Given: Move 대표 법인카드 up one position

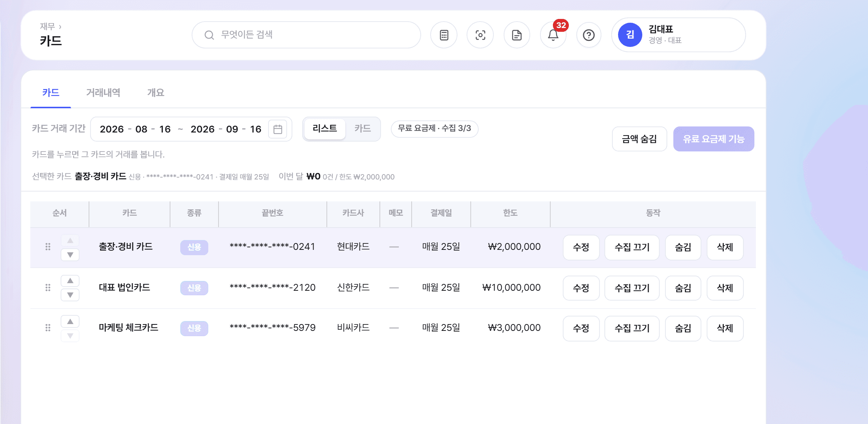Looking at the screenshot, I should tap(70, 281).
